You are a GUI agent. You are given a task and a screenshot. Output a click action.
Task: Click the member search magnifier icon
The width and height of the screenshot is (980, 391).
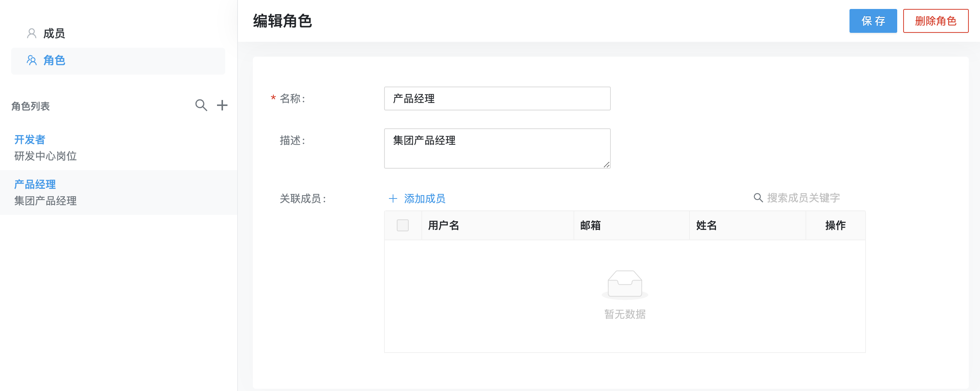click(758, 198)
